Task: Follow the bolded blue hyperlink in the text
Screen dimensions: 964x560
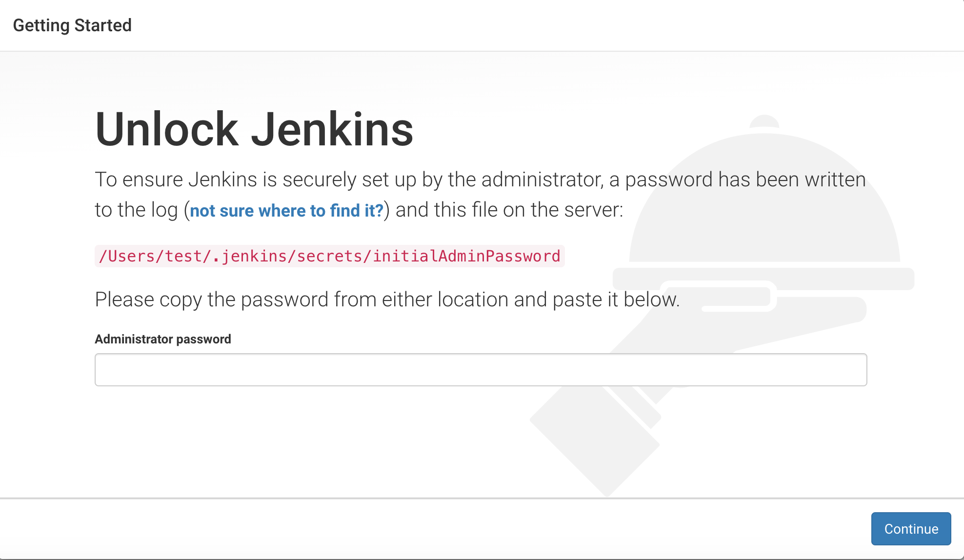Action: click(x=286, y=210)
